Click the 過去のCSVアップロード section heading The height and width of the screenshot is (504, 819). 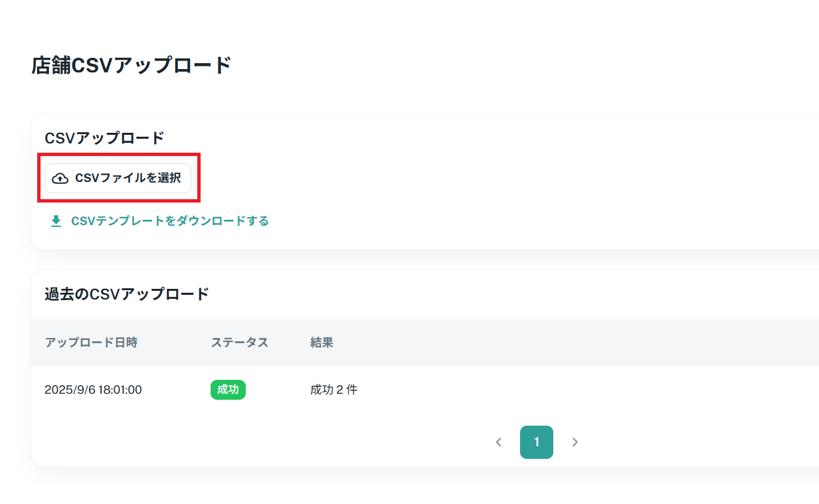[127, 294]
